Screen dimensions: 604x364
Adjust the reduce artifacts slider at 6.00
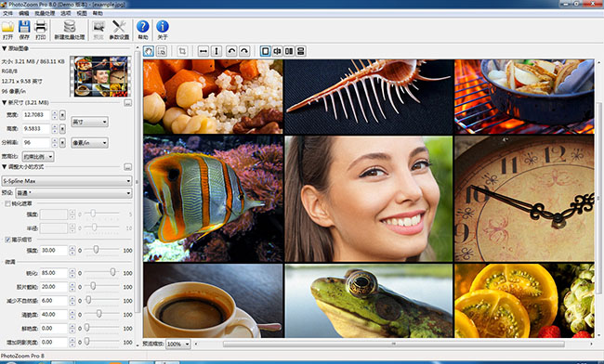tap(88, 300)
